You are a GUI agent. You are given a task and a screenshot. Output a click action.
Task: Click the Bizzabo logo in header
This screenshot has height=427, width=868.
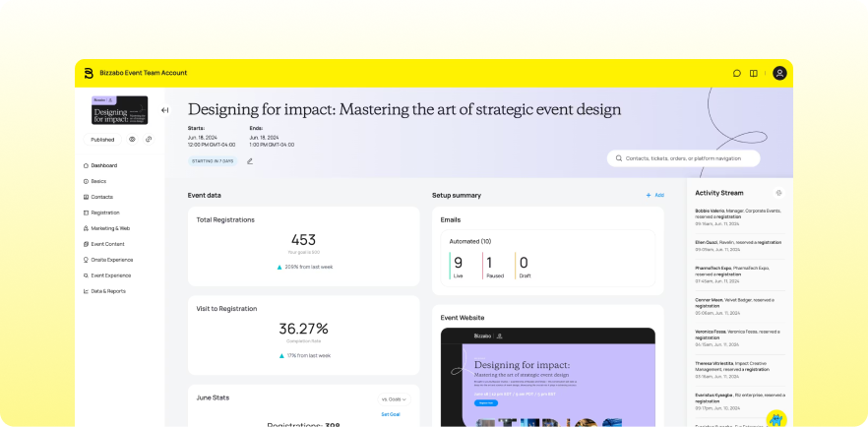89,73
